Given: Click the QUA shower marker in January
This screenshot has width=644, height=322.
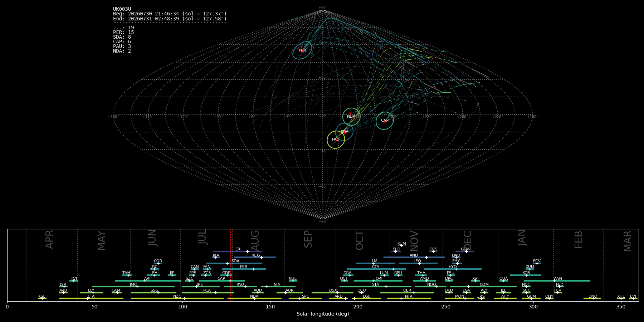Looking at the screenshot, I should [503, 281].
